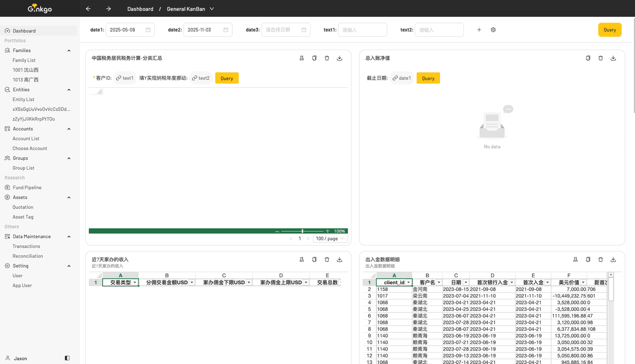This screenshot has width=635, height=364.
Task: Open the Dashboard sidebar item
Action: 39,31
